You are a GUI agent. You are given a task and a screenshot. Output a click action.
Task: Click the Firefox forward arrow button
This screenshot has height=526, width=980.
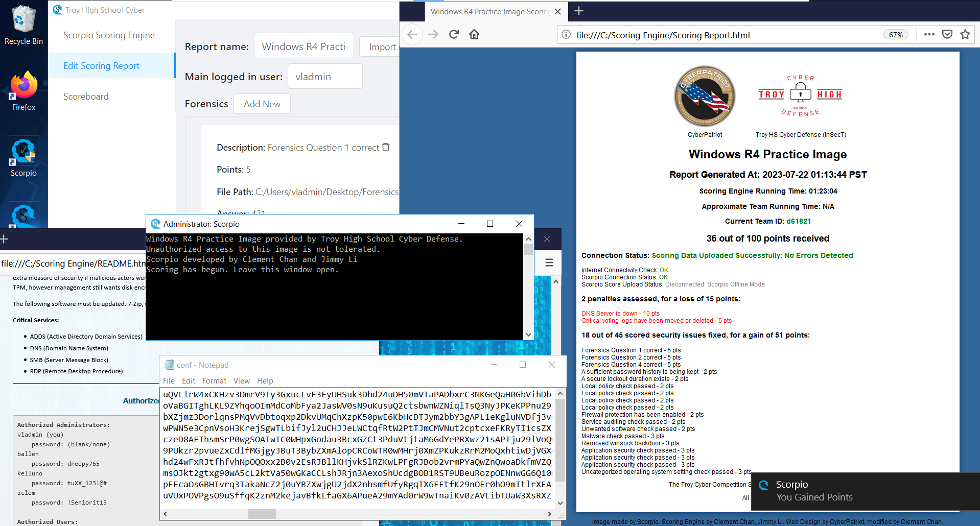[x=433, y=34]
